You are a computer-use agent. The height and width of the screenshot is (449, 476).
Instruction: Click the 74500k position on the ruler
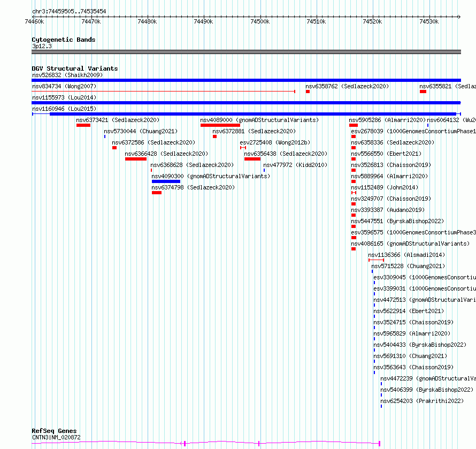[260, 21]
